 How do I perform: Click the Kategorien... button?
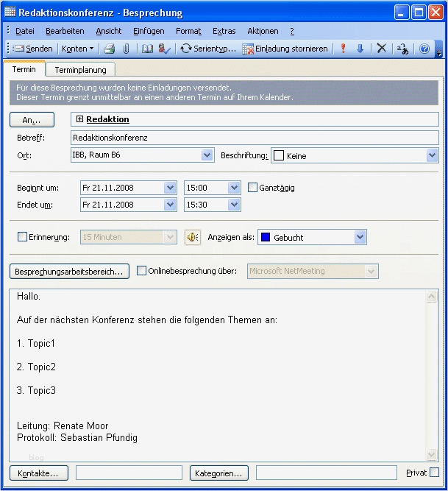coord(219,473)
